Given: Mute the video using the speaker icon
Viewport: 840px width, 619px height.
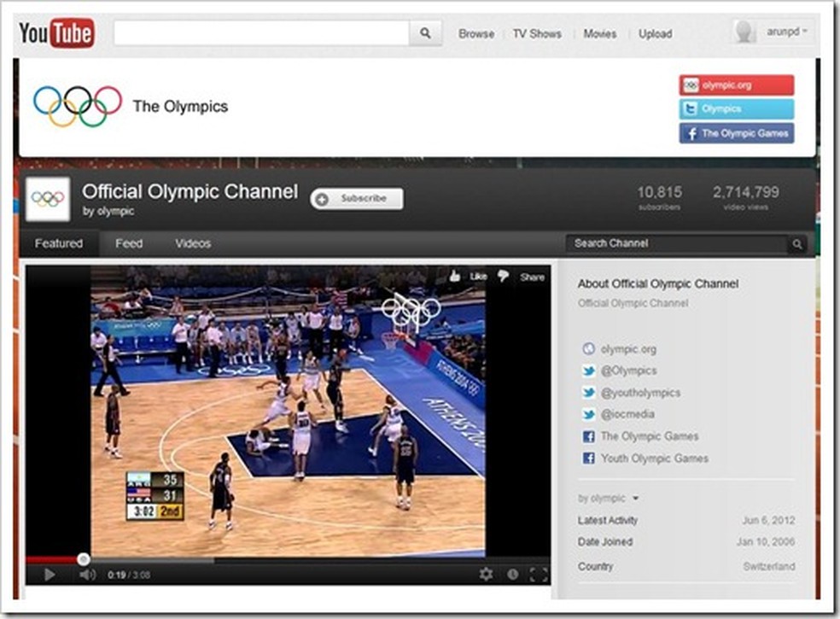Looking at the screenshot, I should click(87, 575).
